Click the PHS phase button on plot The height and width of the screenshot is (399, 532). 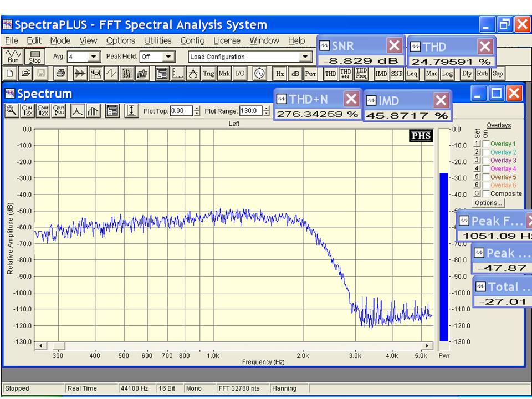(421, 136)
